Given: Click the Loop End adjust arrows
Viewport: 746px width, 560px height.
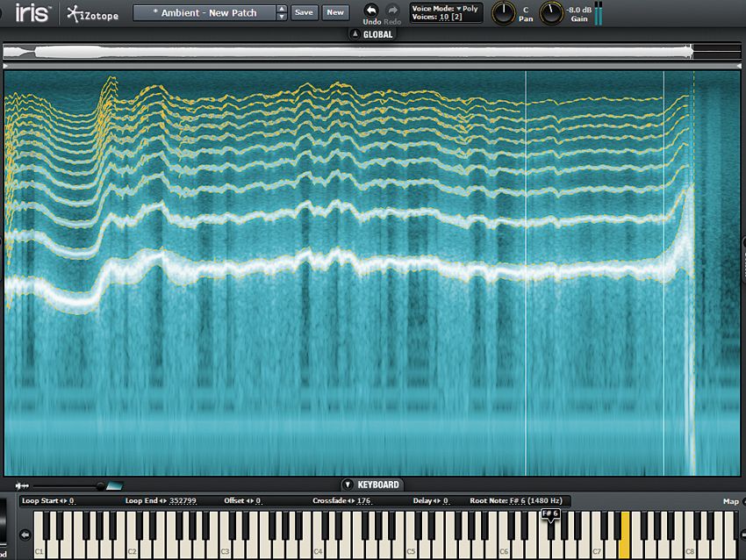Looking at the screenshot, I should pos(163,501).
